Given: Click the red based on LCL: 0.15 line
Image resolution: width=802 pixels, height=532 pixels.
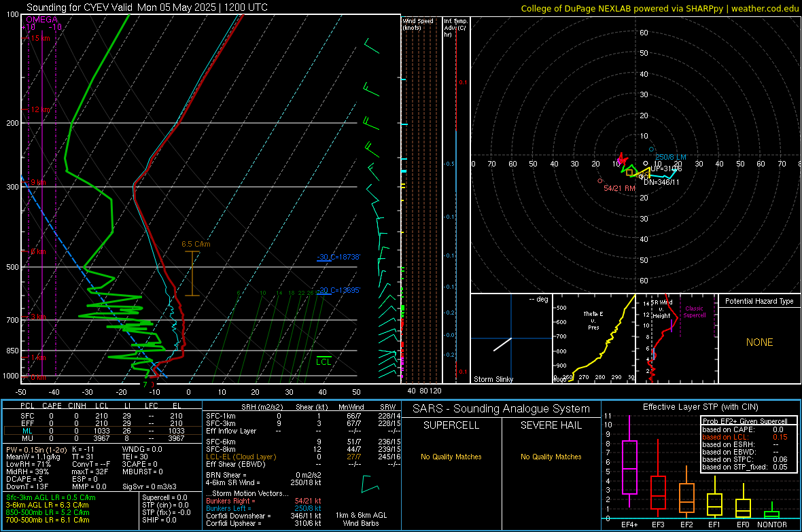Looking at the screenshot, I should pos(745,437).
